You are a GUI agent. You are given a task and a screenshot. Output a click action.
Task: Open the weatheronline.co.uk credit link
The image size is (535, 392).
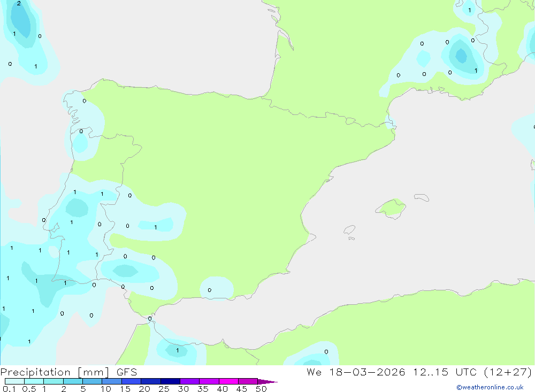coord(490,387)
